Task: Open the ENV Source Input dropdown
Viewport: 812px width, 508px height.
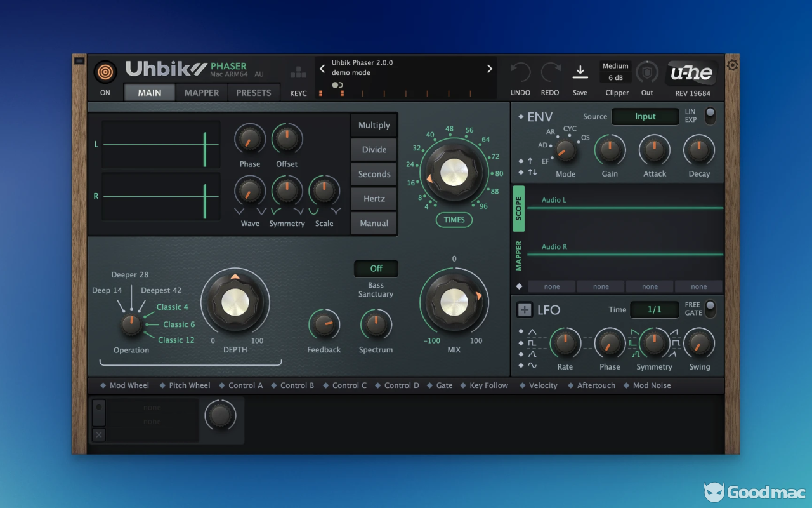Action: tap(645, 116)
